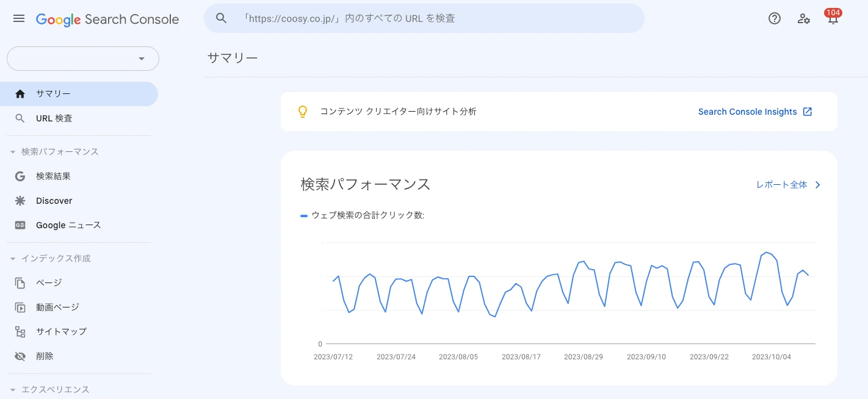Open 検索結果 report in sidebar

(79, 176)
